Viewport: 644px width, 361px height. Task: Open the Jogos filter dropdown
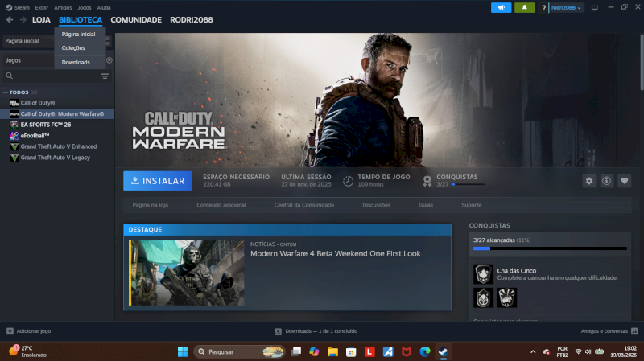coord(29,60)
